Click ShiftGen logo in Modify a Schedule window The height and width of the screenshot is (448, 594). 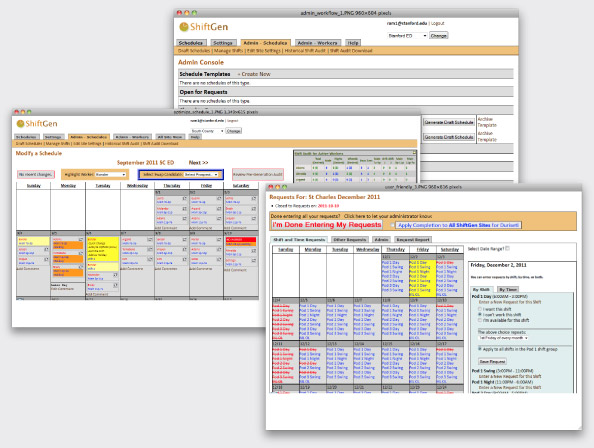[37, 124]
